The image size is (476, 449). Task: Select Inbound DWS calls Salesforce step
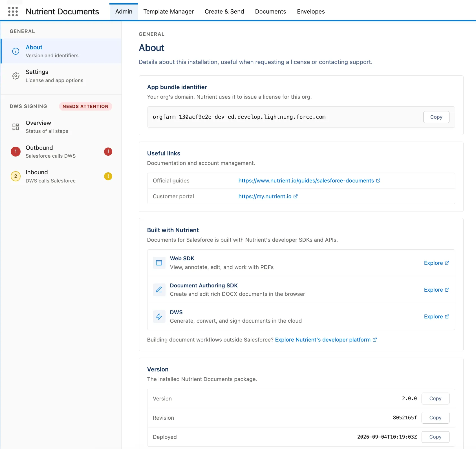pyautogui.click(x=61, y=176)
